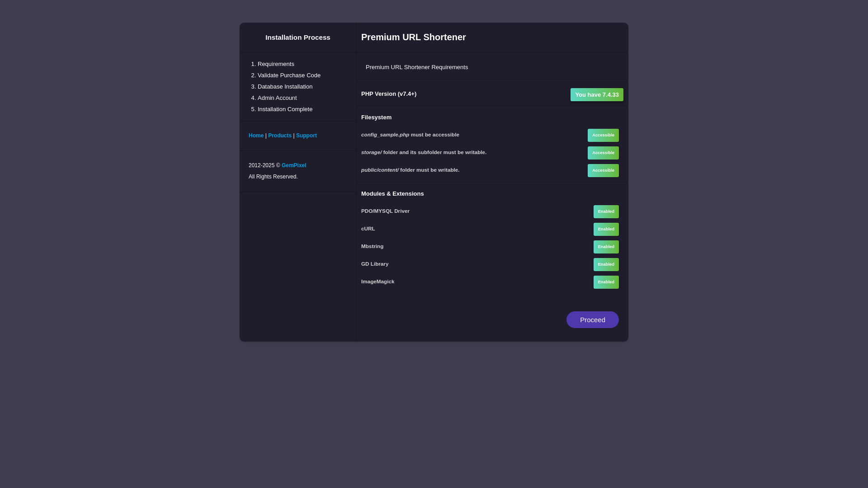Click Enabled badge for ImageMagick
The image size is (868, 488).
[x=606, y=282]
